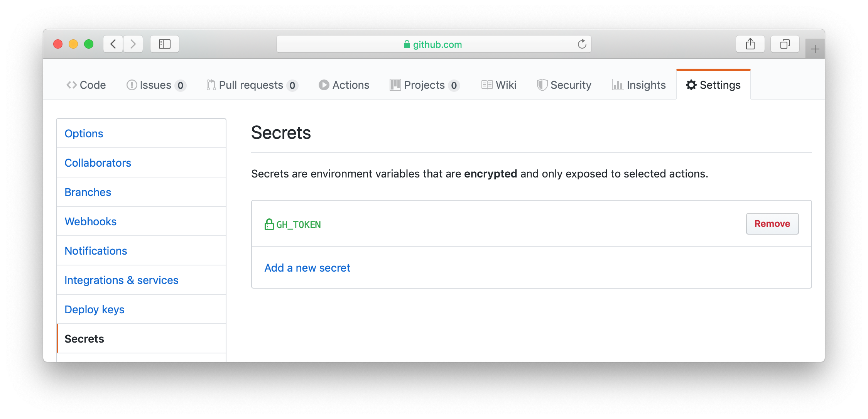Screen dimensions: 868x419
Task: Go to Webhooks settings
Action: (91, 221)
